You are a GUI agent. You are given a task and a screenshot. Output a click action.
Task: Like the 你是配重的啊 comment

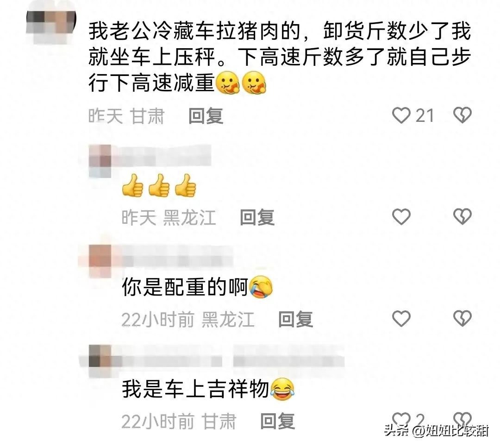(x=401, y=318)
